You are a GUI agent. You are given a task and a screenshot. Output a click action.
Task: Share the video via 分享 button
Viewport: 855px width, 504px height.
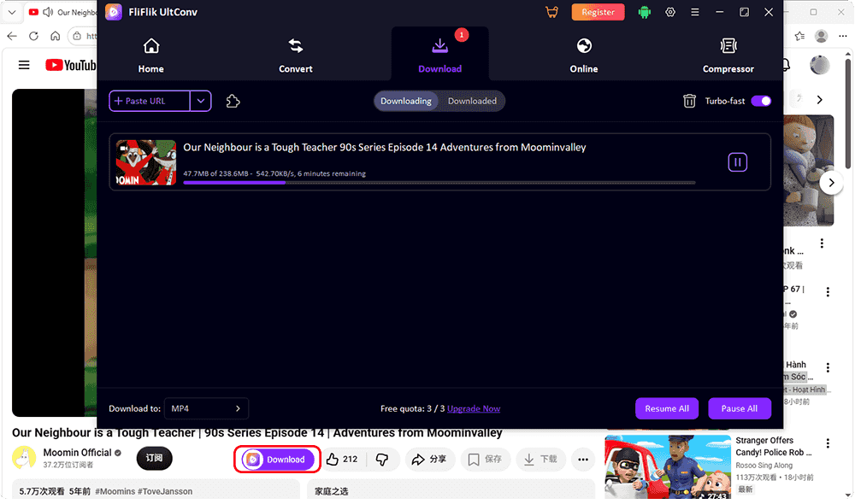click(x=429, y=460)
